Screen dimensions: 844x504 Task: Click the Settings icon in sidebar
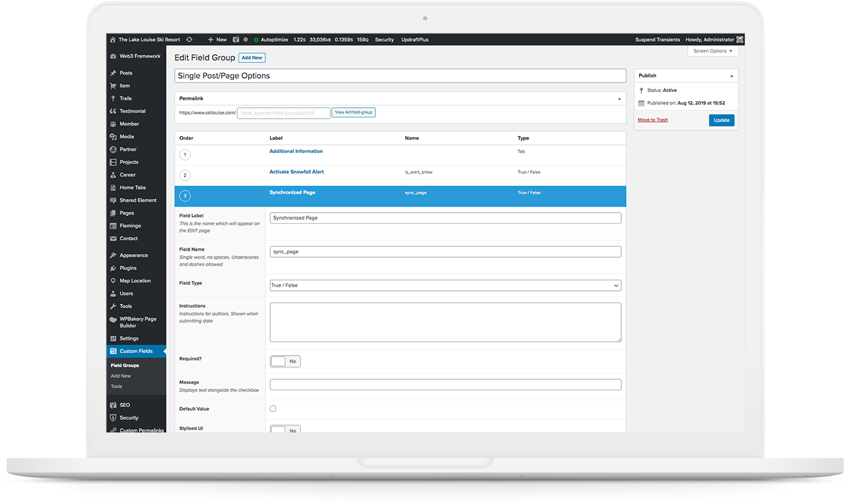(113, 339)
